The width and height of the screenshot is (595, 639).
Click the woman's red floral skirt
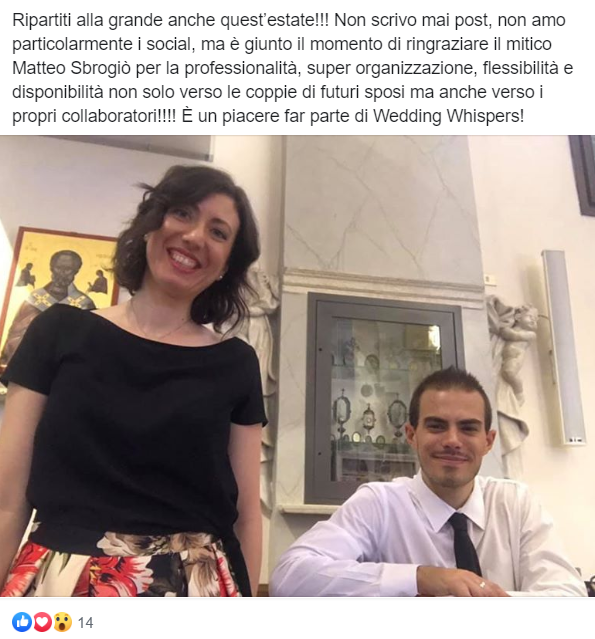122,566
